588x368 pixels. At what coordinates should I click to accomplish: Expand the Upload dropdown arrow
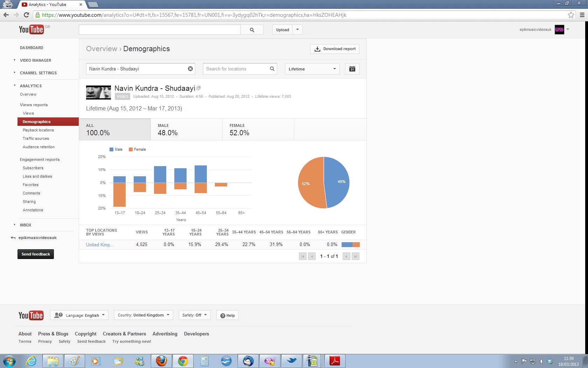(x=297, y=30)
